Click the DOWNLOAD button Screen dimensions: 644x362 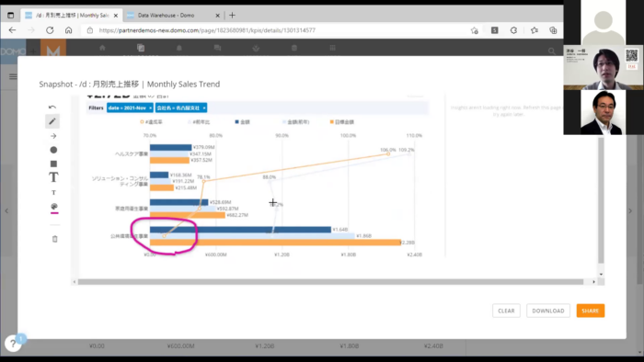pos(548,311)
